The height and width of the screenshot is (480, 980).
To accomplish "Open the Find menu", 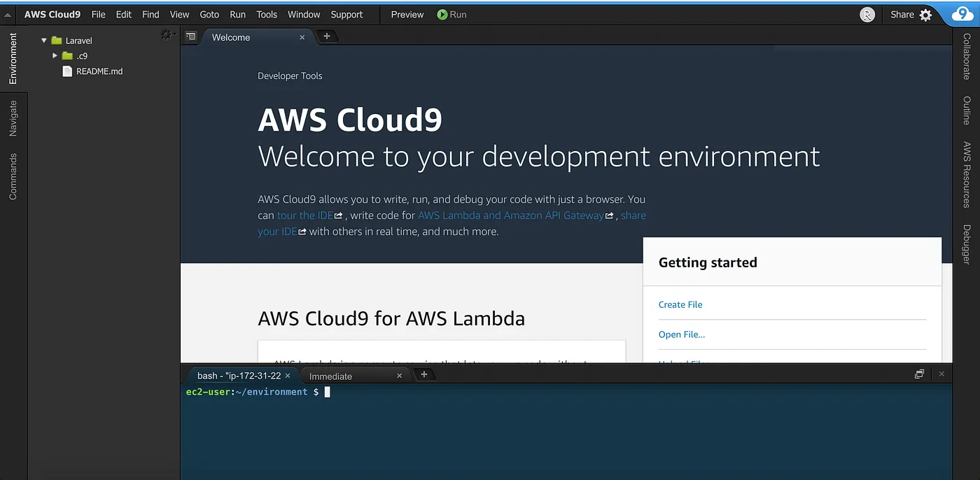I will click(150, 15).
